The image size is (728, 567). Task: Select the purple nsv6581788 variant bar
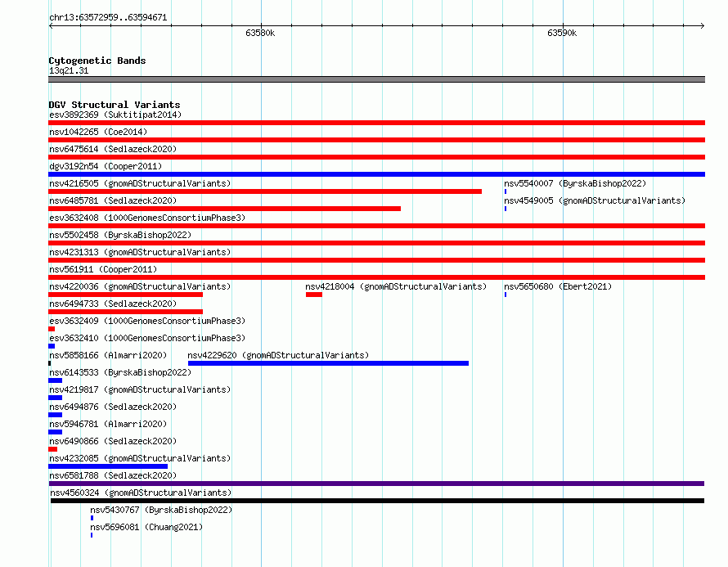click(376, 484)
